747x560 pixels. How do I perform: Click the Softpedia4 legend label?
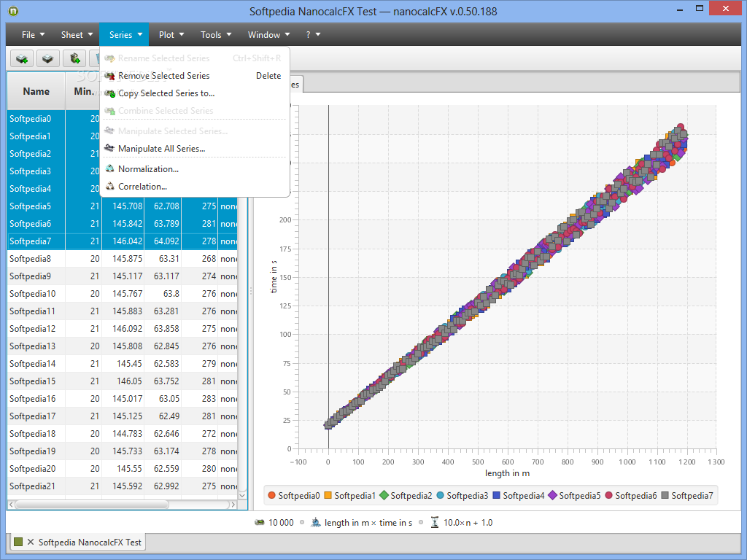click(524, 496)
